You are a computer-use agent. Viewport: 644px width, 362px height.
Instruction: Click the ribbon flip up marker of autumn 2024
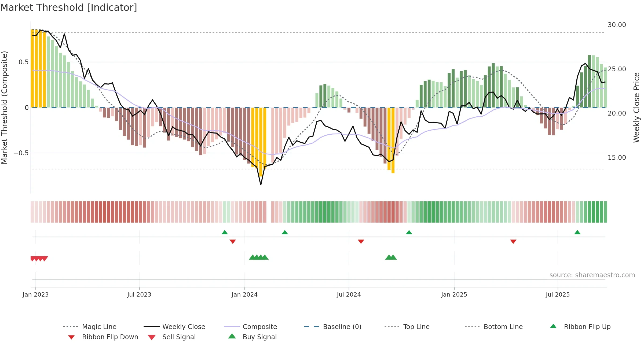409,232
